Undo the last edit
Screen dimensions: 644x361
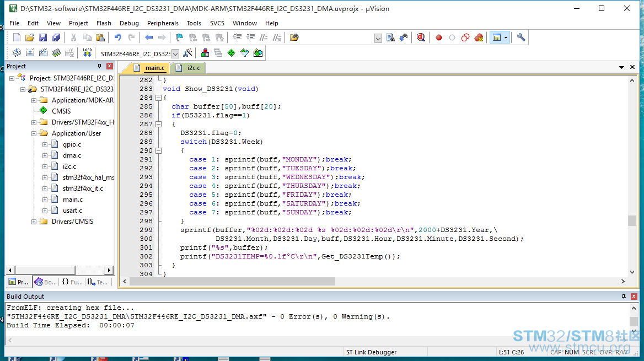[x=118, y=38]
